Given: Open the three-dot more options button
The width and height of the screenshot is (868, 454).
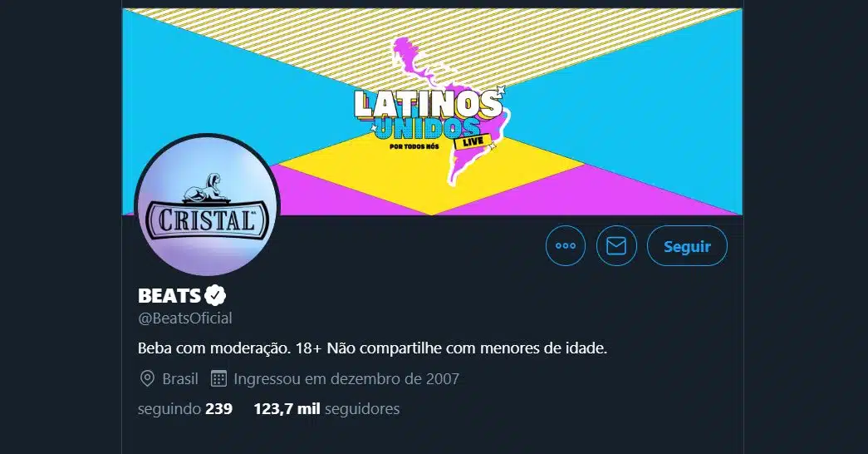Looking at the screenshot, I should click(565, 245).
